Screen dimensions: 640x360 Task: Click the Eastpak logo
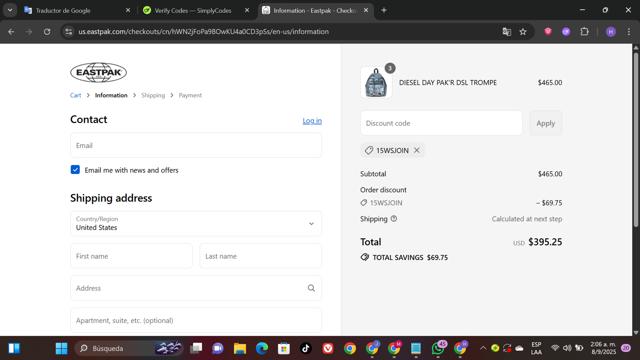[x=98, y=72]
